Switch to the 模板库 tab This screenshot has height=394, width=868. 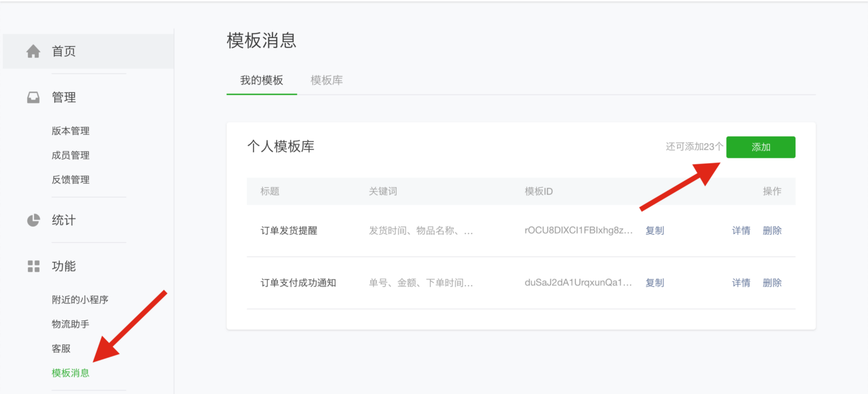point(326,80)
